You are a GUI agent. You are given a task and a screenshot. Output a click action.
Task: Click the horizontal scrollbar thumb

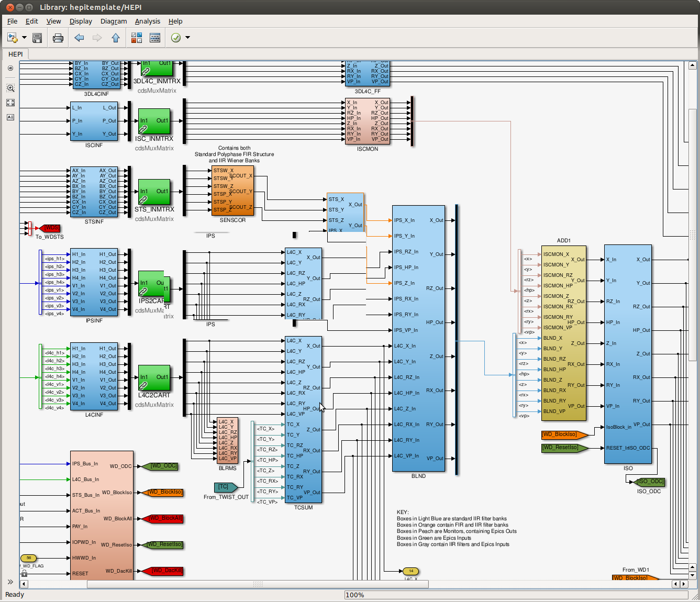tap(258, 584)
